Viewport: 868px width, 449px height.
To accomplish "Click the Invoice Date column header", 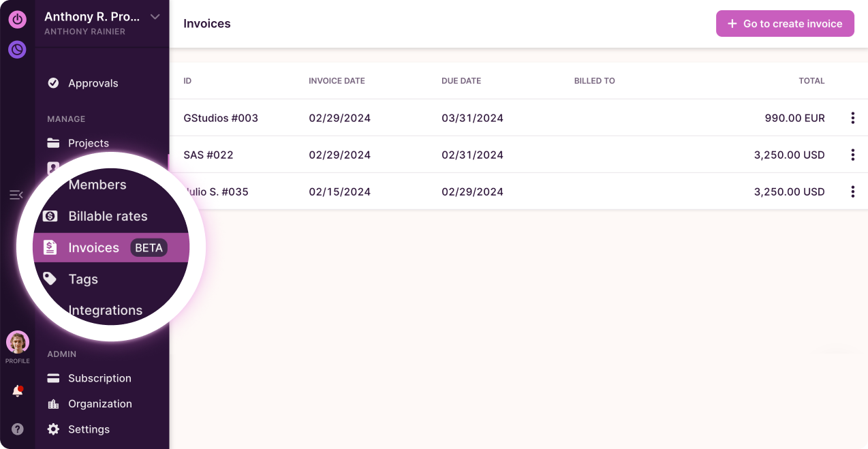I will 337,80.
